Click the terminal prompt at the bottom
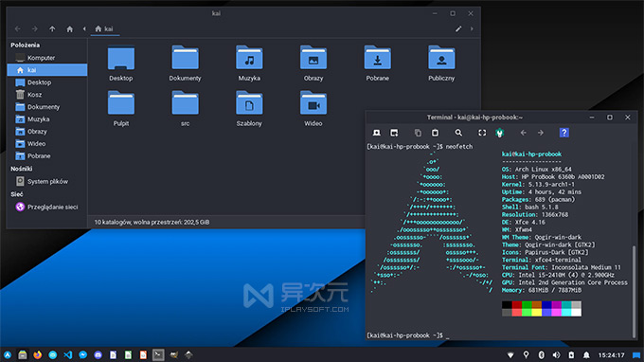 408,335
